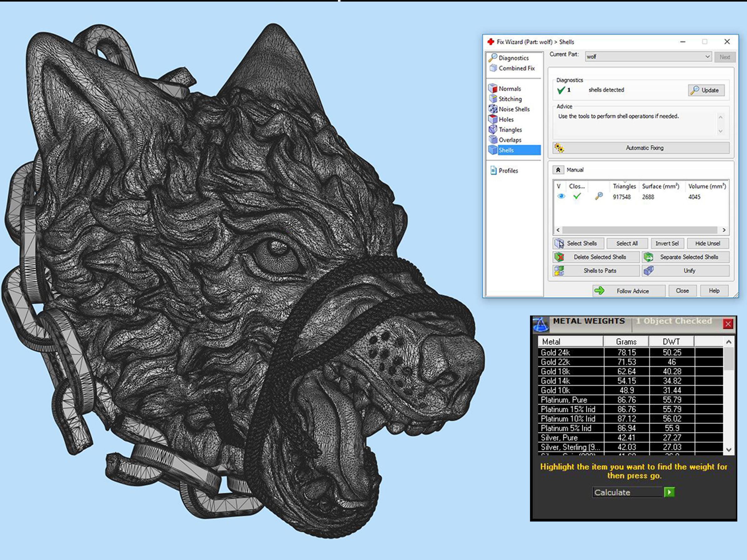Click the Holes detection icon
Viewport: 747px width, 560px height.
(x=493, y=119)
